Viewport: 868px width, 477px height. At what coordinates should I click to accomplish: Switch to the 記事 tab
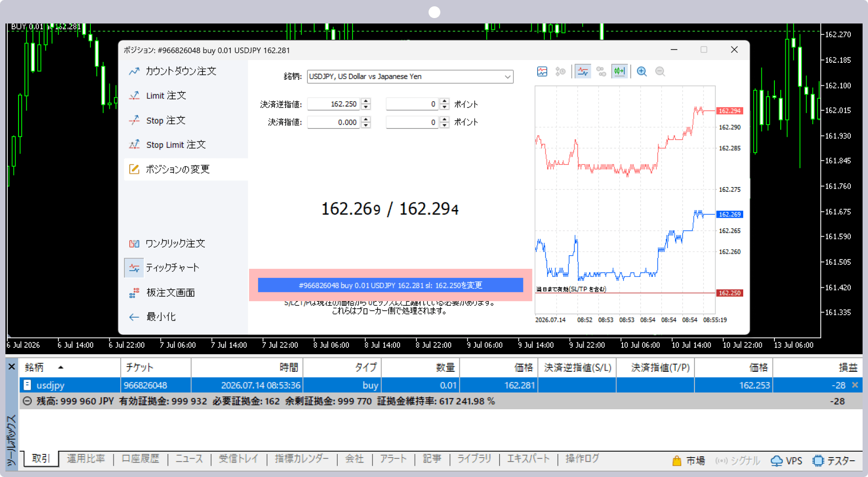coord(432,459)
